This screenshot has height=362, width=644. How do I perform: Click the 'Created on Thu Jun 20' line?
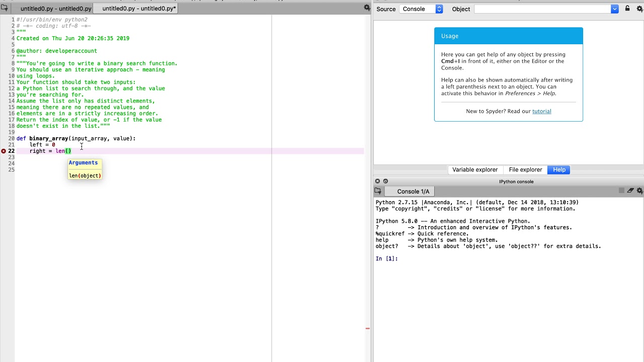click(72, 38)
